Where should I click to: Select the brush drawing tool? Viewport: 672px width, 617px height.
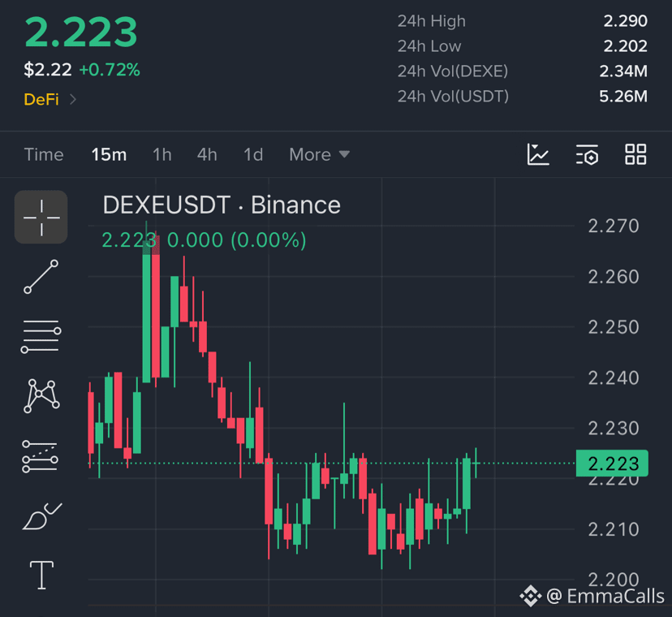click(x=42, y=516)
